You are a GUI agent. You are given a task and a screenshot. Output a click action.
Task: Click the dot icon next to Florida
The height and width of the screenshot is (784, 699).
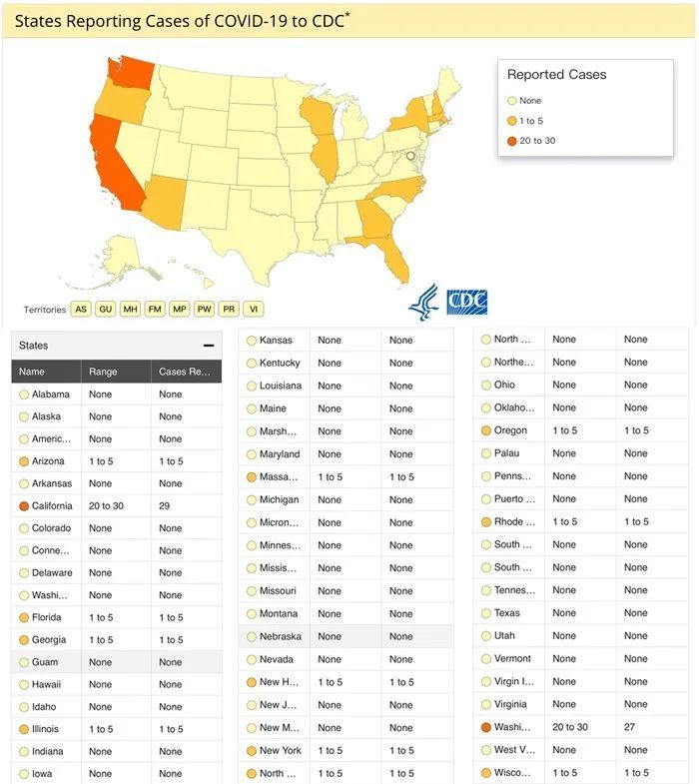pos(24,618)
